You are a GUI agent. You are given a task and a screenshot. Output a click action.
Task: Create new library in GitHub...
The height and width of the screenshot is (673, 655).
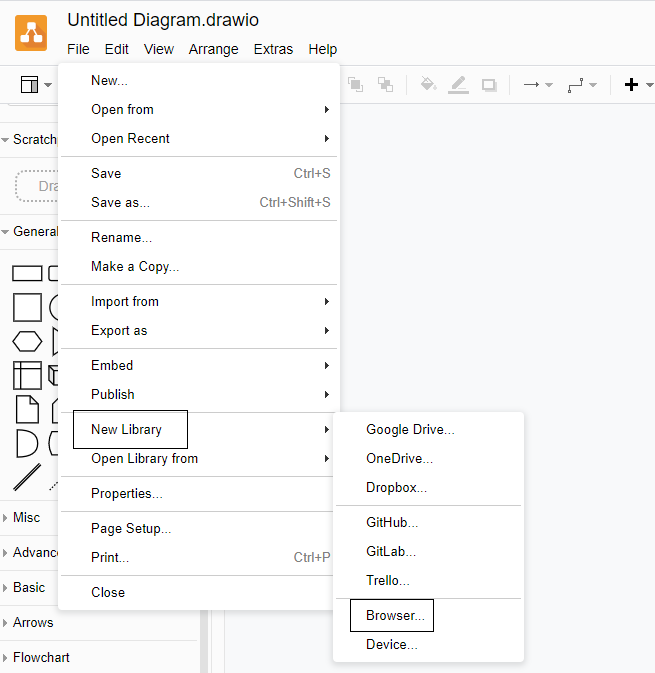tap(428, 522)
